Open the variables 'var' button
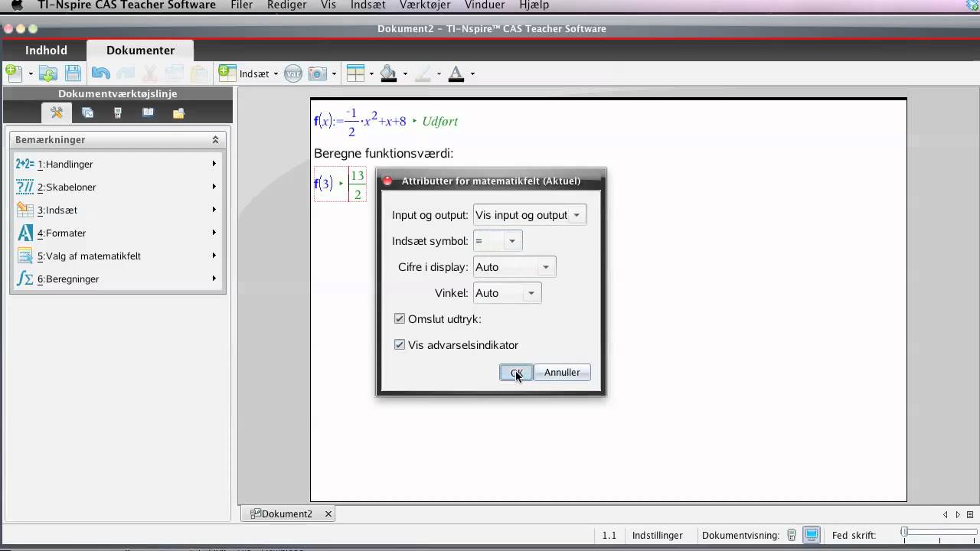Viewport: 980px width, 551px height. click(293, 73)
